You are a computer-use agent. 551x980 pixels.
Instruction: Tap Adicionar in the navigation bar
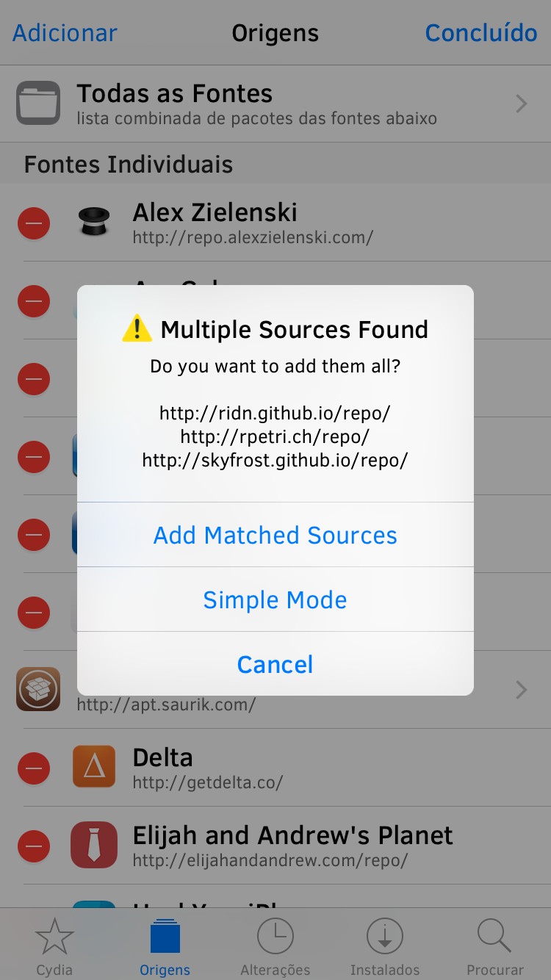coord(65,33)
